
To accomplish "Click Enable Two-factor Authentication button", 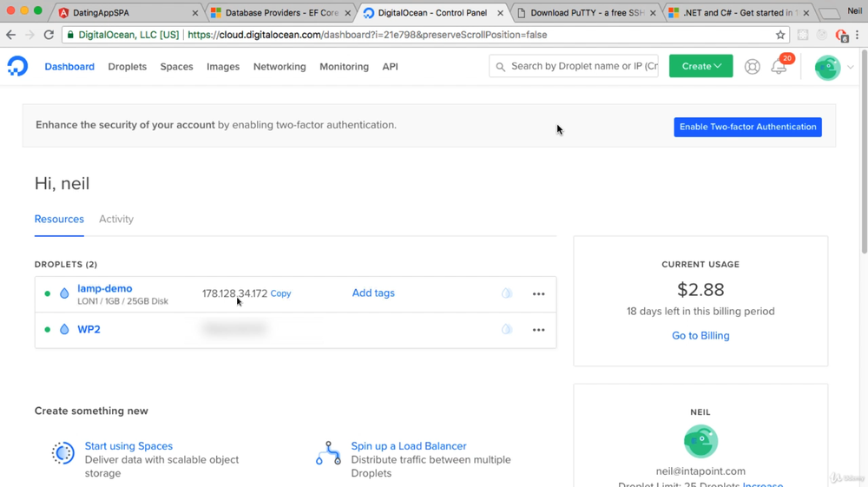I will point(747,127).
